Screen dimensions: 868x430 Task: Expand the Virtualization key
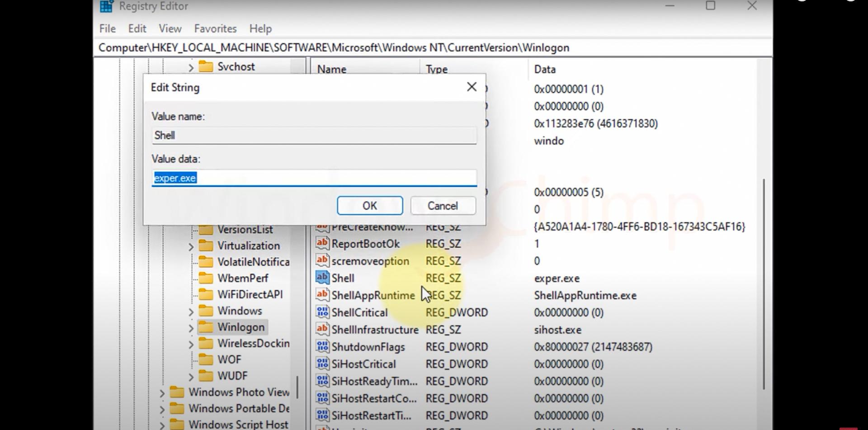click(x=191, y=246)
